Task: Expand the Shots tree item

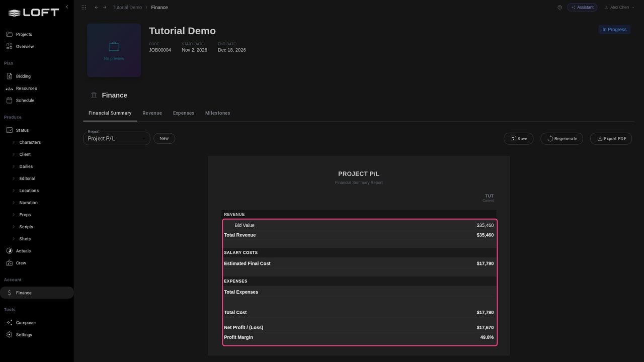Action: (14, 239)
